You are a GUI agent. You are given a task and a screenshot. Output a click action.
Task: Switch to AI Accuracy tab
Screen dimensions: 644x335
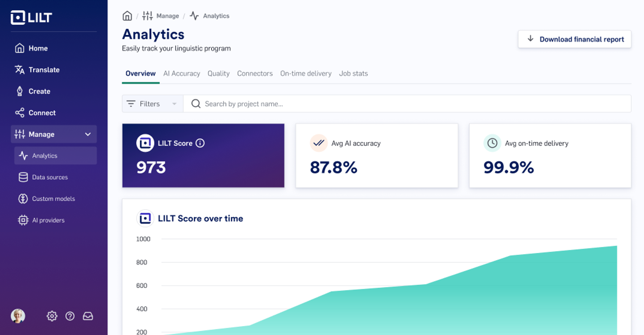click(x=182, y=74)
